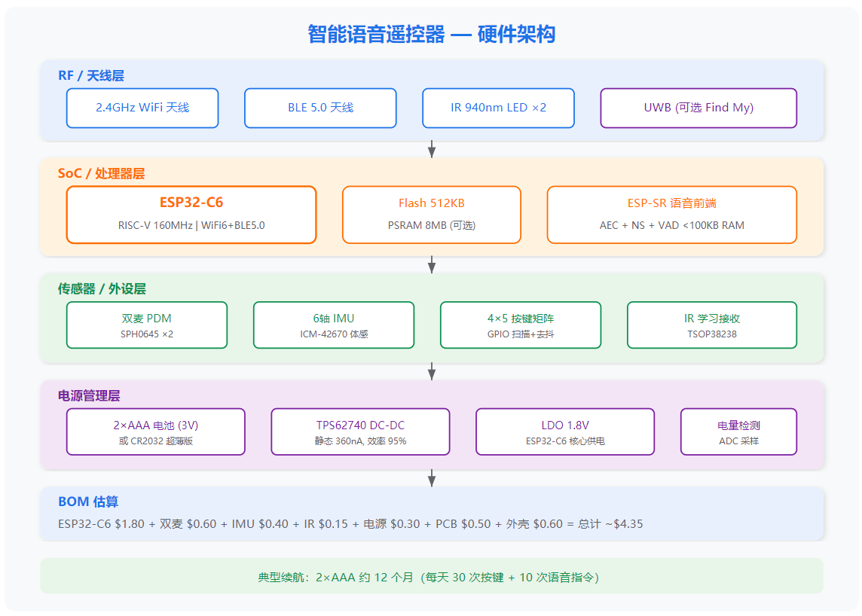Image resolution: width=862 pixels, height=616 pixels.
Task: Click 静态 360nA, 效率 95% text
Action: (360, 441)
